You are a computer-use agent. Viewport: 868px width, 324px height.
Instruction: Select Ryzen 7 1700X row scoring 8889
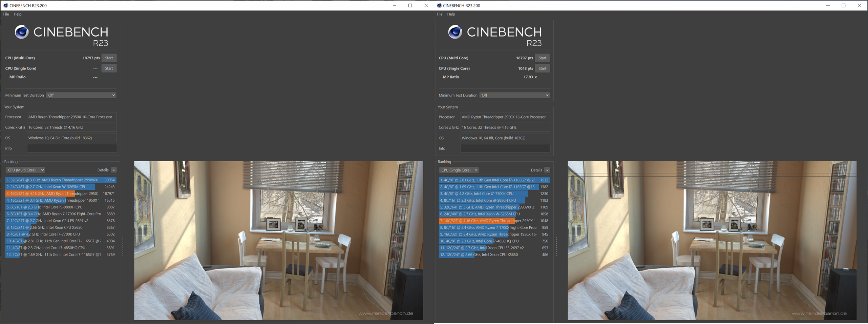point(61,214)
